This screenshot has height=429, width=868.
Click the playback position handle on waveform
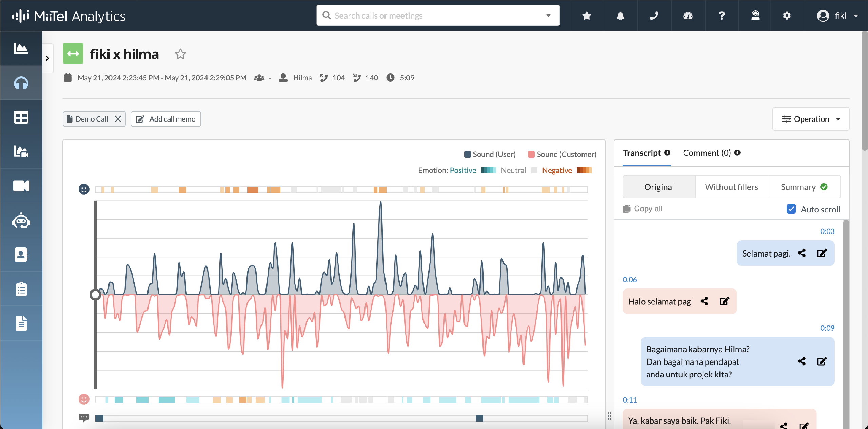coord(95,295)
